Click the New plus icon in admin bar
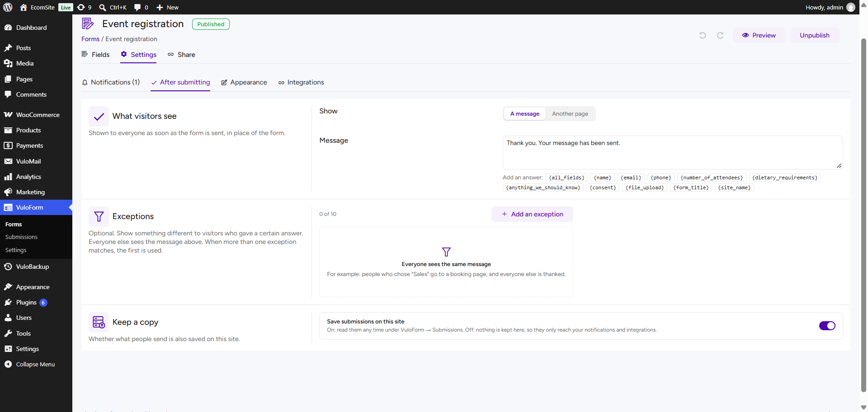The image size is (868, 412). coord(160,7)
